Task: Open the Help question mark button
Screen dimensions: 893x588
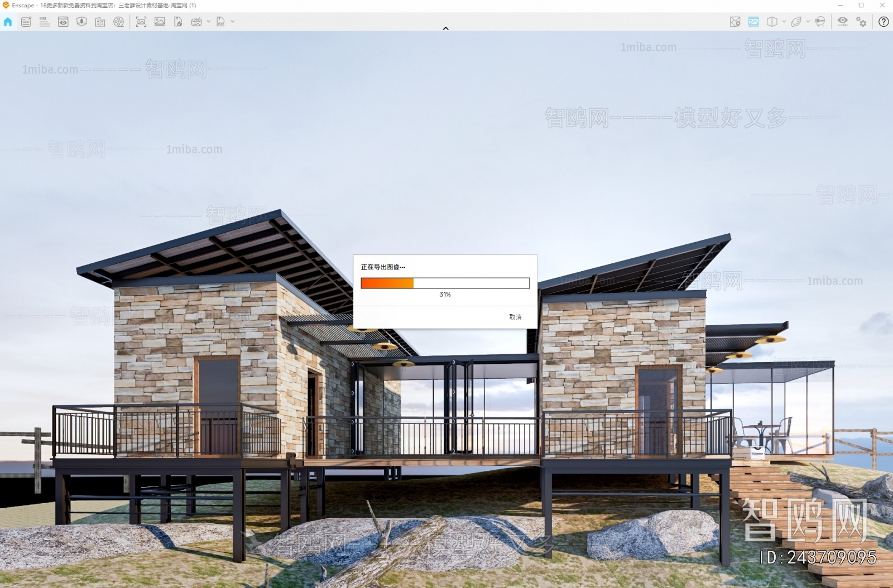Action: coord(884,22)
